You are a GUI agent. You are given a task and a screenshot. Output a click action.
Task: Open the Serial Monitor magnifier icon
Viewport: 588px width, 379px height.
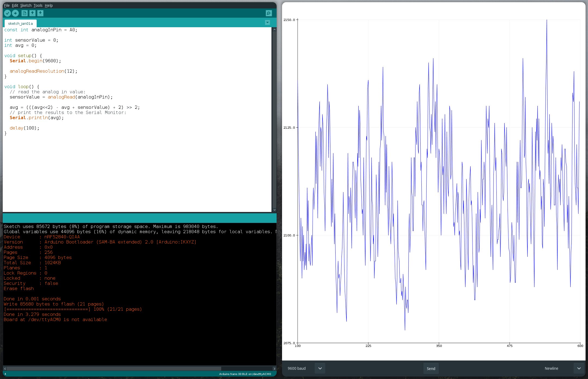point(268,13)
